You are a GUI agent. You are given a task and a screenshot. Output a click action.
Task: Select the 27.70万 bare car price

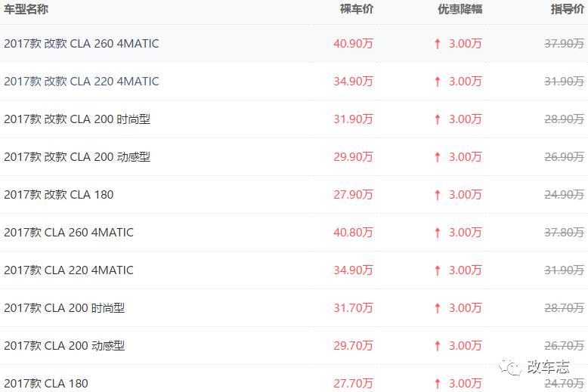click(353, 384)
